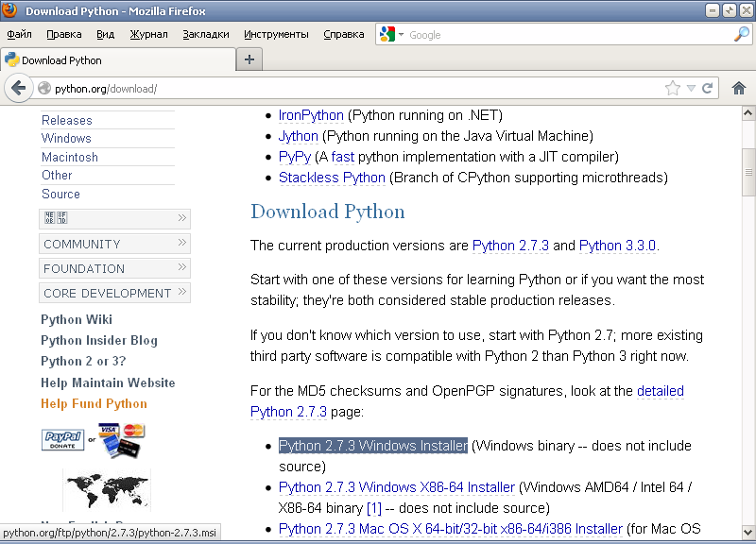Click the vertical scrollbar thumb
756x544 pixels.
coord(748,172)
